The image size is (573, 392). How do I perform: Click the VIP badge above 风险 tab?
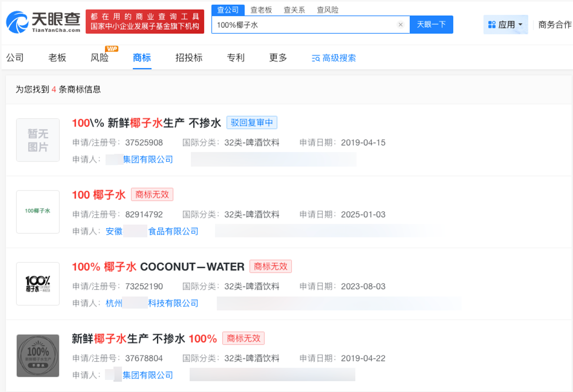tap(112, 48)
